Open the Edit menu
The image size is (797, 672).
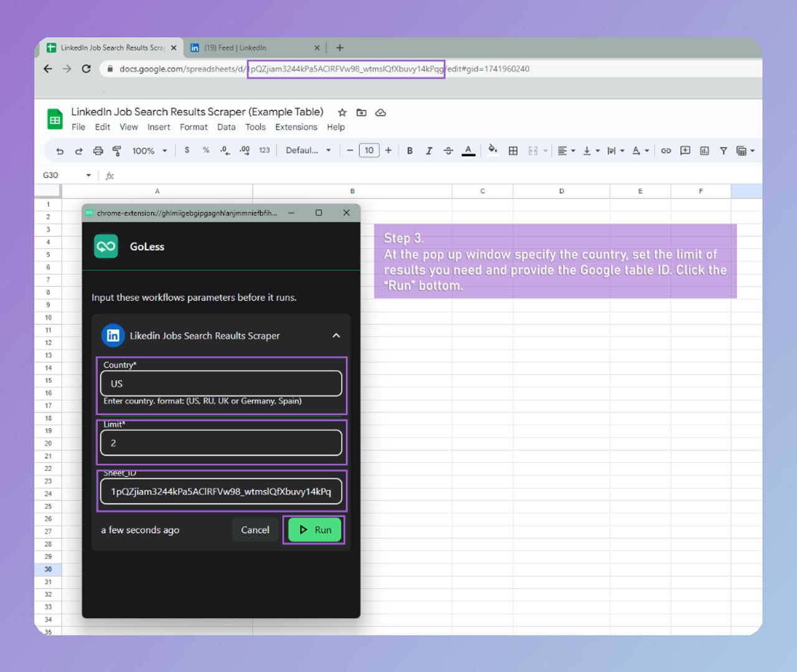coord(102,127)
